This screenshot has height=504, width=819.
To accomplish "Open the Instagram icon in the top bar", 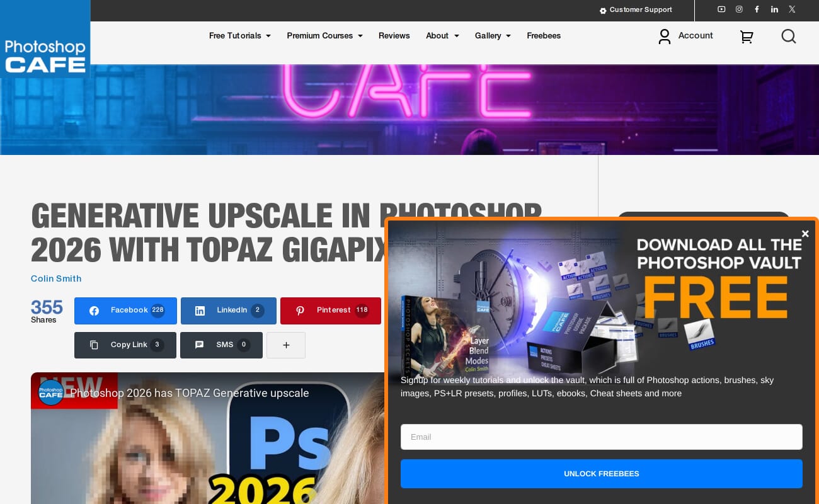I will 739,9.
